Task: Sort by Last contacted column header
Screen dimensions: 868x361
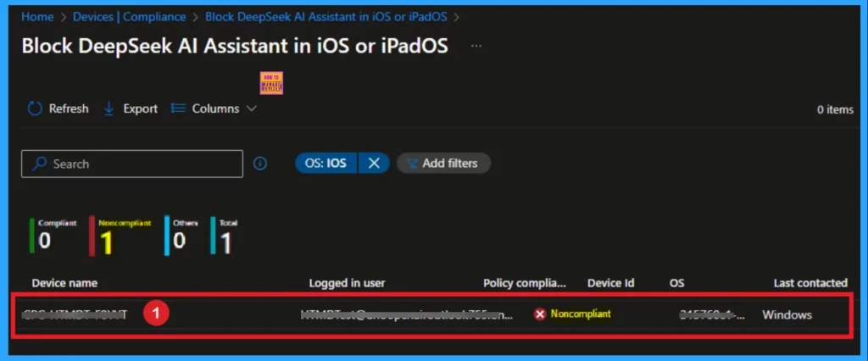Action: click(x=810, y=283)
